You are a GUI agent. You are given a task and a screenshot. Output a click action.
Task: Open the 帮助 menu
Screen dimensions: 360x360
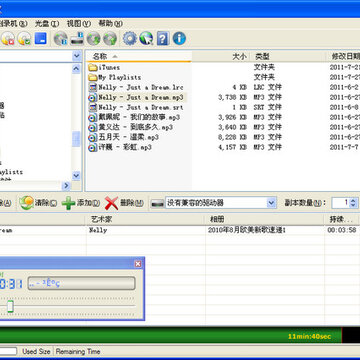tap(110, 24)
